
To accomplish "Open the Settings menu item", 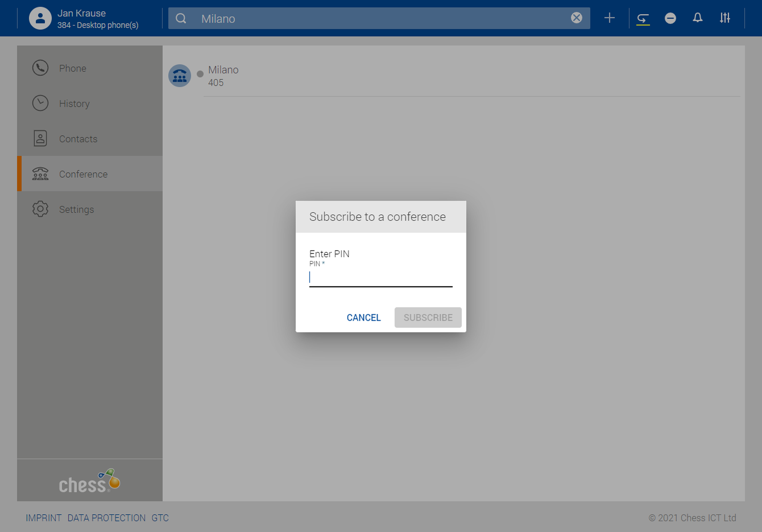I will tap(76, 210).
